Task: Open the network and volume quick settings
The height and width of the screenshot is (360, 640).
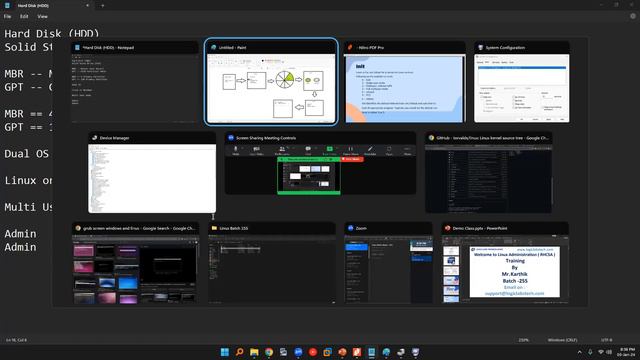Action: pyautogui.click(x=604, y=352)
